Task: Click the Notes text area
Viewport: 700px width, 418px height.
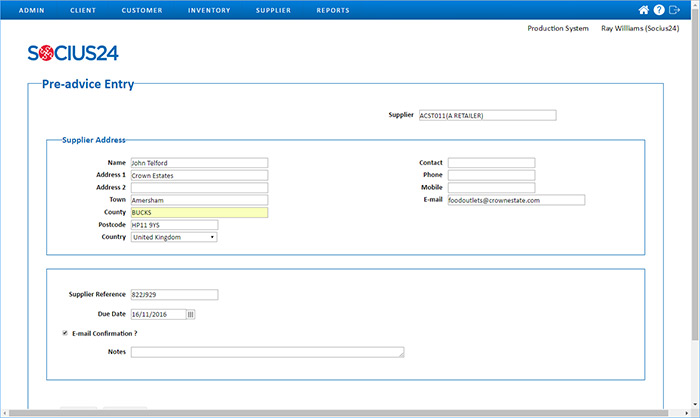Action: (x=267, y=352)
